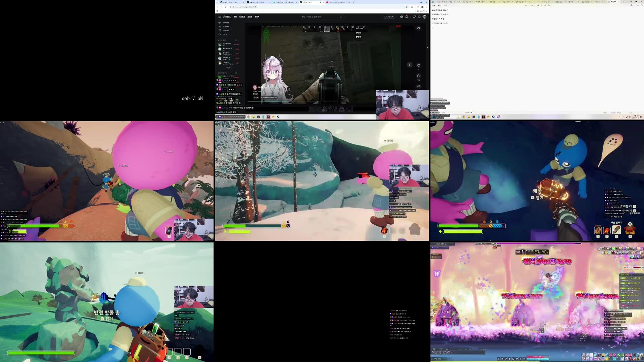
Task: Open the taskbar clock and date
Action: [x=637, y=117]
